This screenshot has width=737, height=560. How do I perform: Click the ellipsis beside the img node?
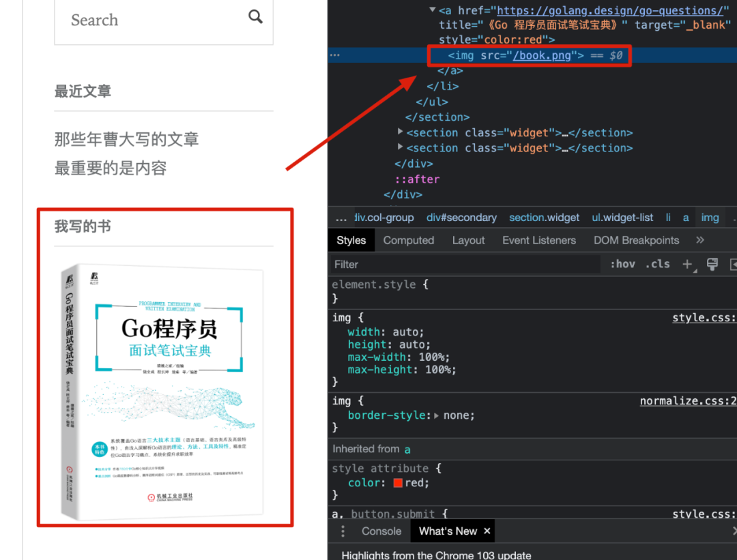click(x=334, y=55)
